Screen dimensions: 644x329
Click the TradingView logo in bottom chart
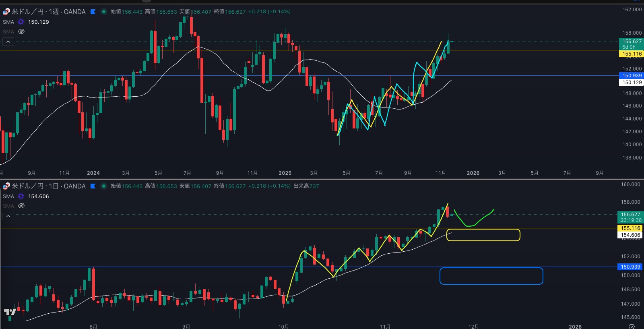10,312
